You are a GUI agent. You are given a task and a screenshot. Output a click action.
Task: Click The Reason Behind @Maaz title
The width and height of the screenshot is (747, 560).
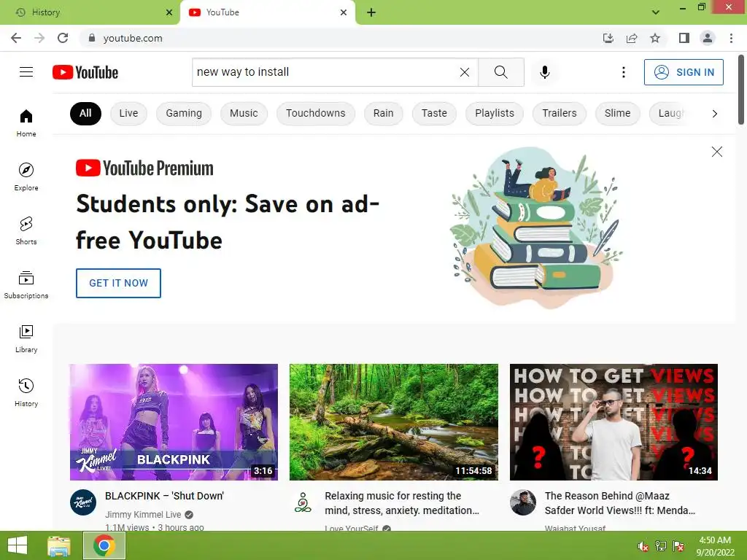coord(619,503)
